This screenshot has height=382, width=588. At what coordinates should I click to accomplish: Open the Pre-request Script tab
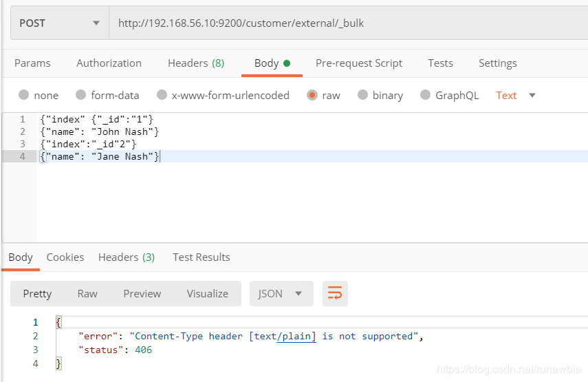[x=359, y=63]
